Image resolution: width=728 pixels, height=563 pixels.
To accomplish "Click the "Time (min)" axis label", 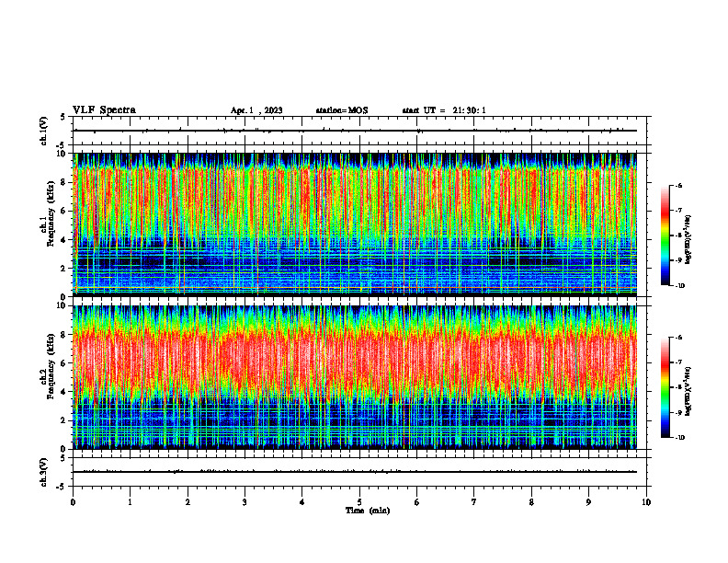I will click(368, 511).
